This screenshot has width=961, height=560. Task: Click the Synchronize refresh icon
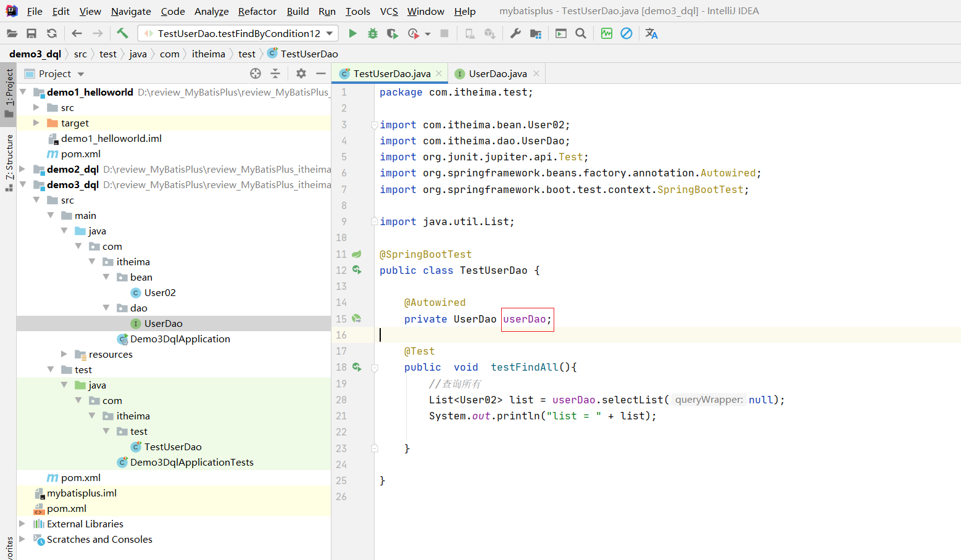52,33
